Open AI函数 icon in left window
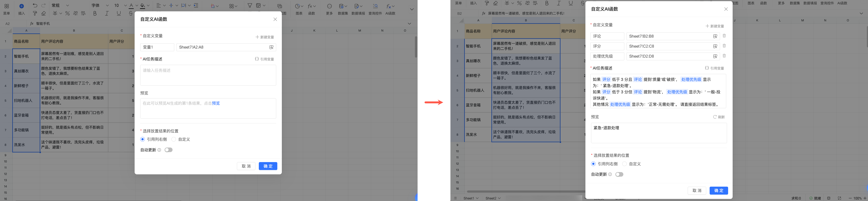 click(389, 6)
